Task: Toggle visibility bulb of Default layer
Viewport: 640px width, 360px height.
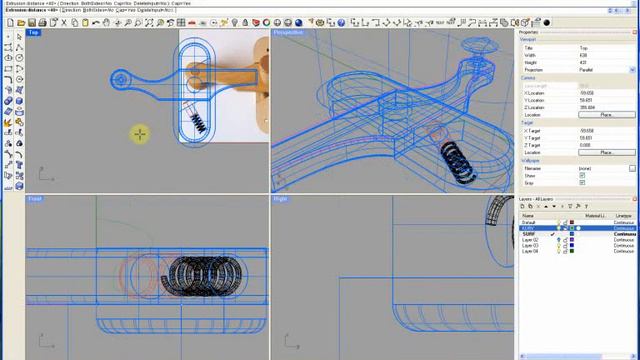Action: tap(558, 222)
